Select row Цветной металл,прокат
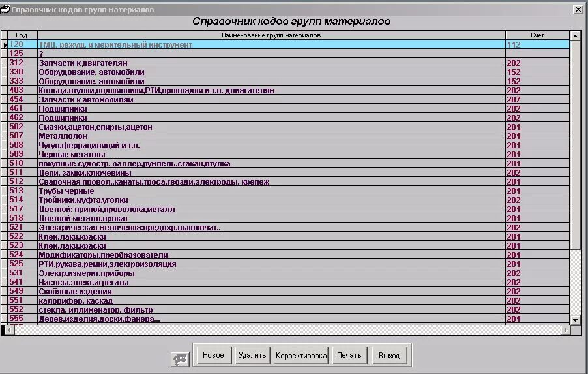588x374 pixels. [288, 218]
